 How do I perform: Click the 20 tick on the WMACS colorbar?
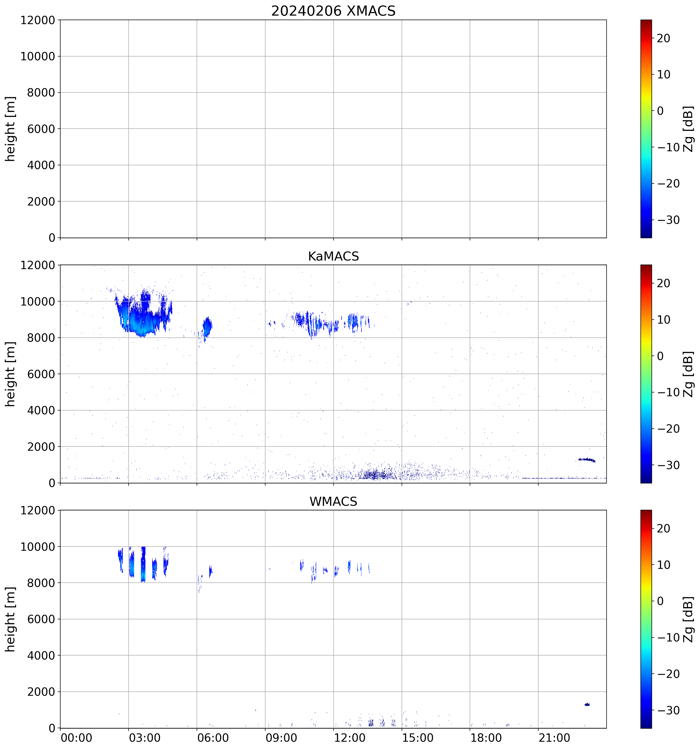[x=663, y=529]
